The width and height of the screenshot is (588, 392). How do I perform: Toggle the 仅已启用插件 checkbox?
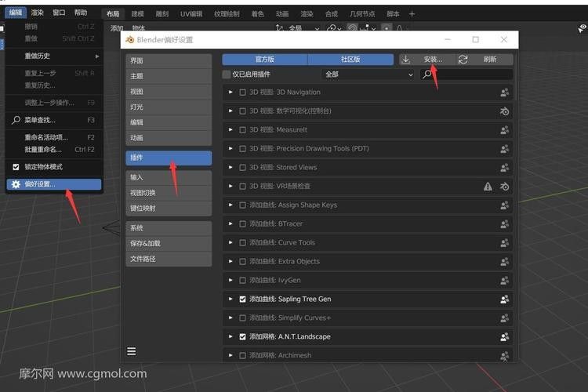(226, 74)
